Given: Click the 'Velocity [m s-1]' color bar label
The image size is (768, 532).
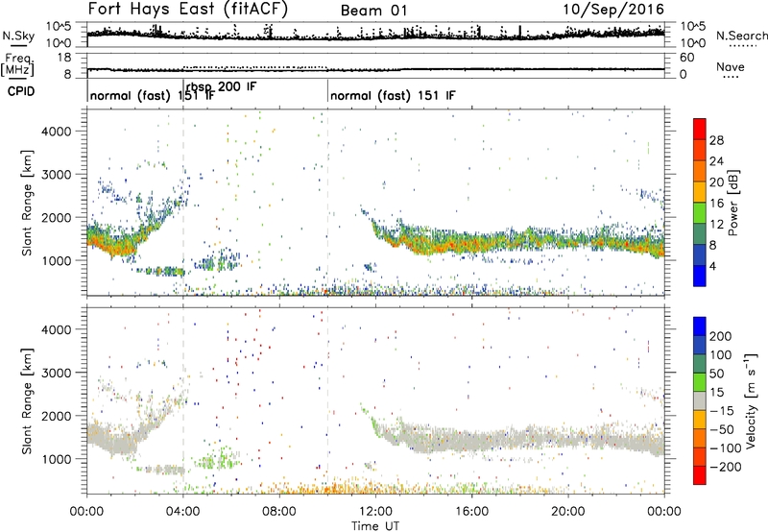Looking at the screenshot, I should coord(751,400).
